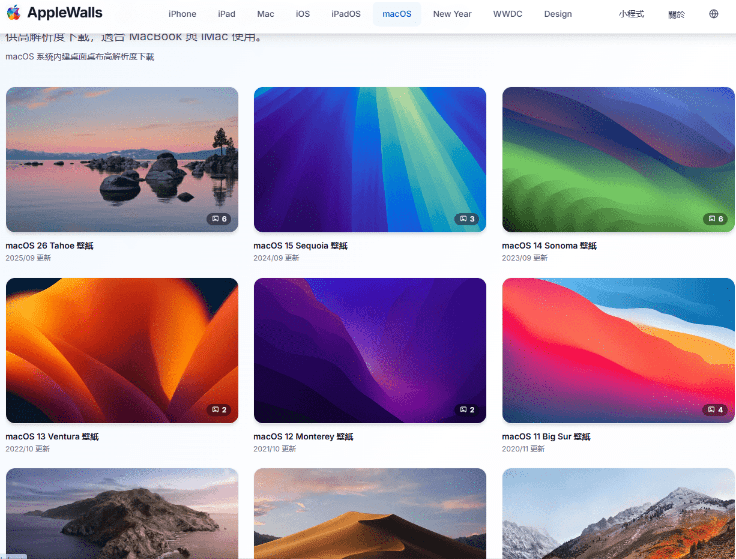
Task: Click the macOS 14 Sonoma title text
Action: point(549,245)
